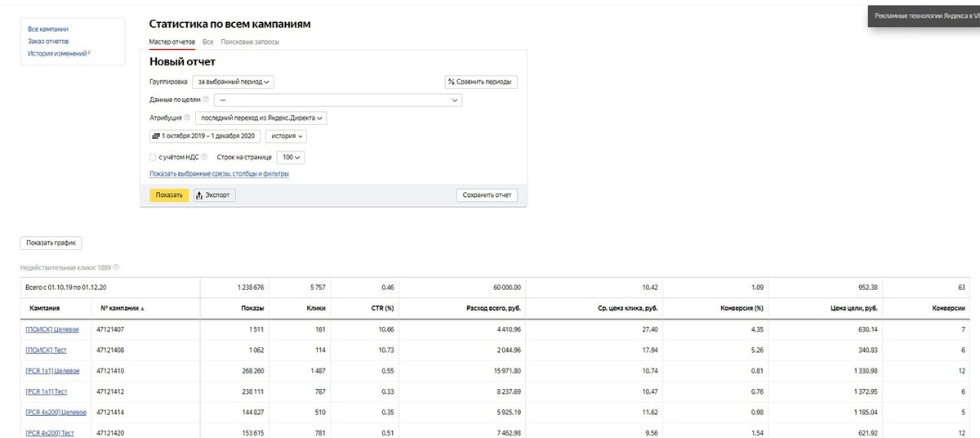Open attribution dropdown 'последний переход из Яндекс.Директа'
The width and height of the screenshot is (980, 438).
point(261,118)
